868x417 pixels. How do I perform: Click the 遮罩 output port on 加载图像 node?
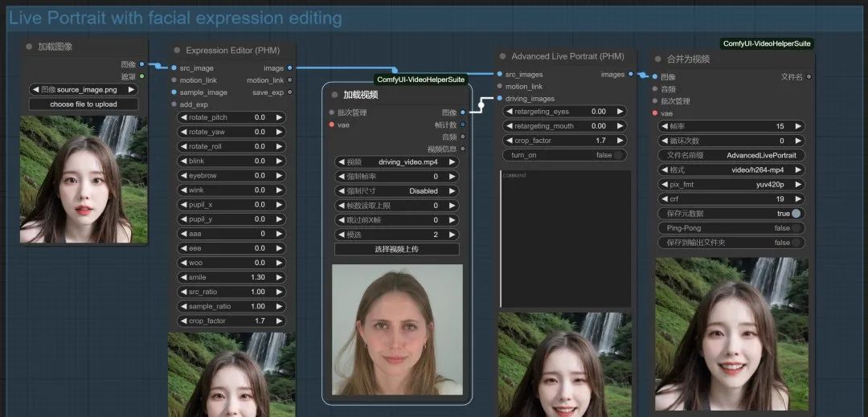[x=142, y=76]
